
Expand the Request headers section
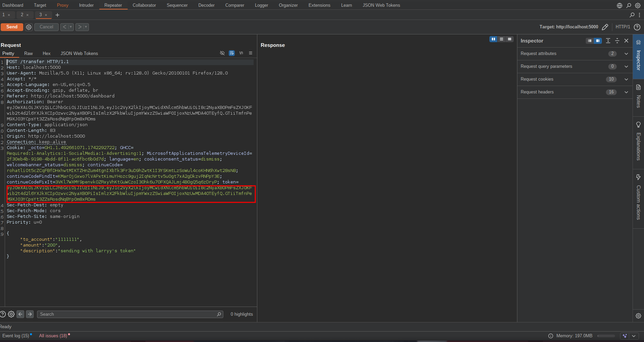pyautogui.click(x=626, y=92)
